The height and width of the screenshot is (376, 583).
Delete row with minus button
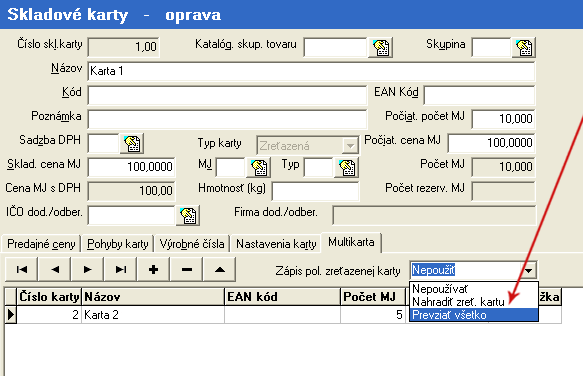click(187, 269)
